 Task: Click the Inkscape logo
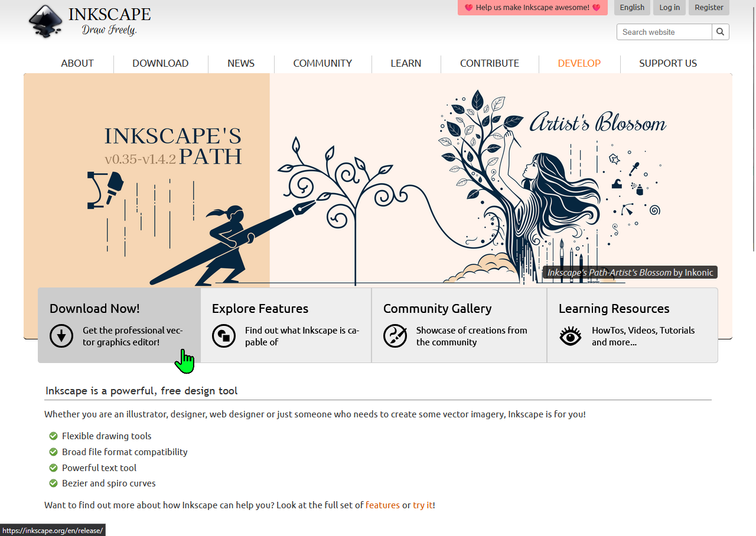point(44,22)
